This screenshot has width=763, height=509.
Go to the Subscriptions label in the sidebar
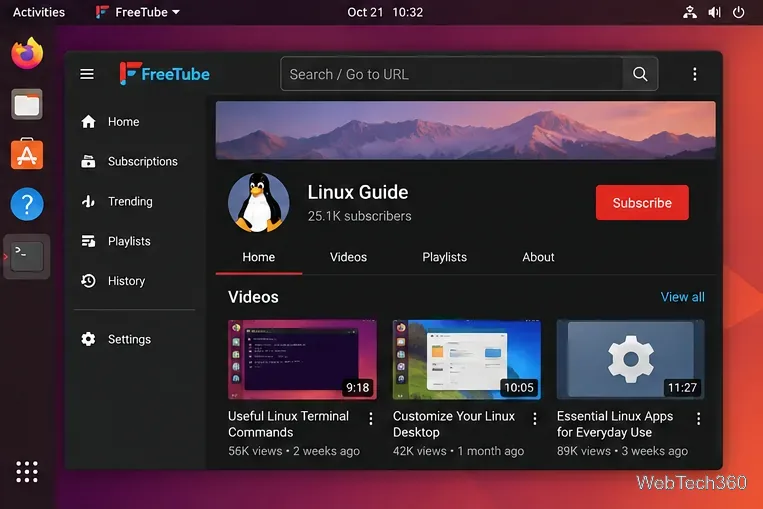click(143, 162)
